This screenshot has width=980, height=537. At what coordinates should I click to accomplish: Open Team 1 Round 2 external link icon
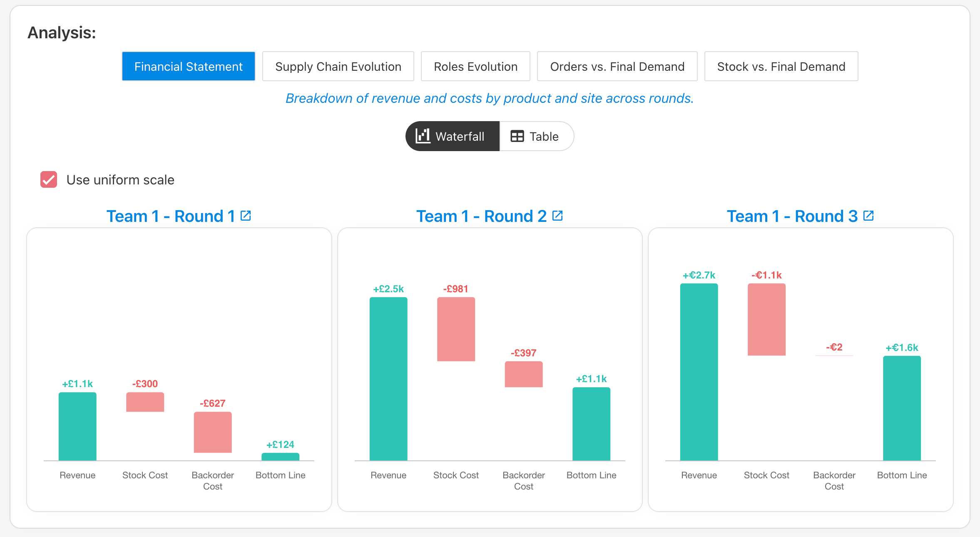[557, 216]
